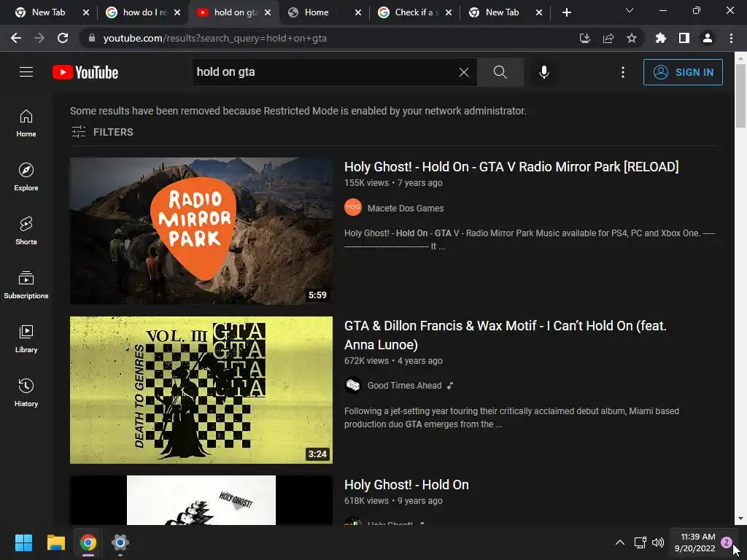Click the Macete Dos Games channel avatar

click(353, 208)
